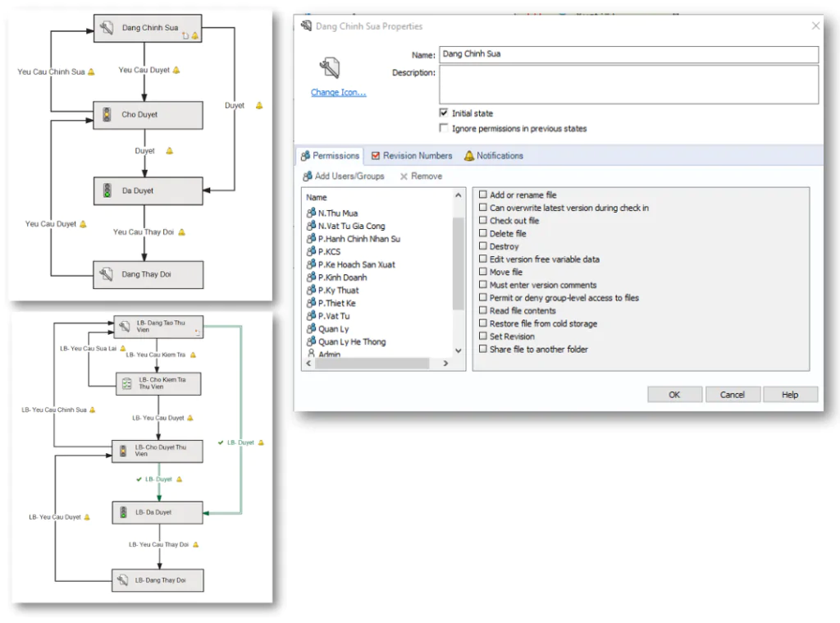Image resolution: width=840 pixels, height=623 pixels.
Task: Click the OK button
Action: tap(674, 395)
